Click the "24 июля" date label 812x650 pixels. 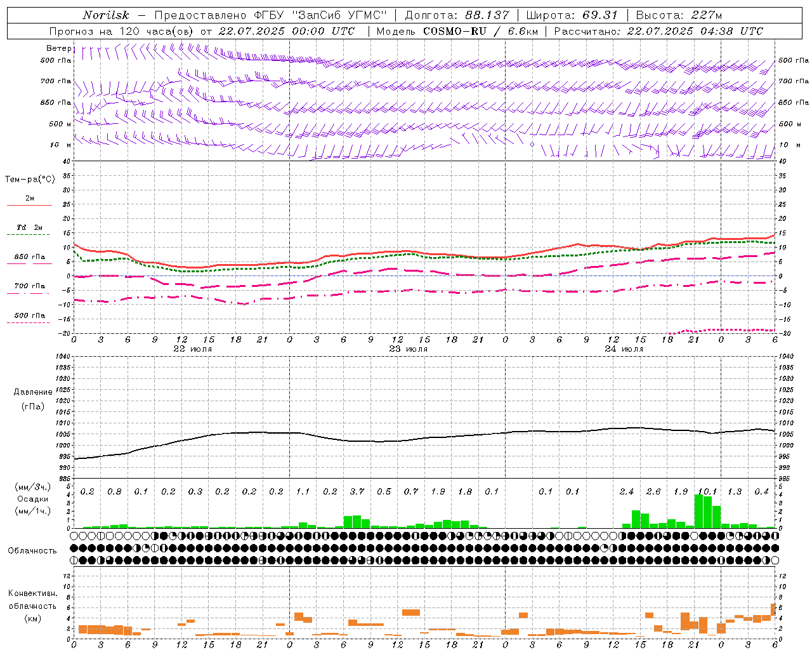coord(624,349)
